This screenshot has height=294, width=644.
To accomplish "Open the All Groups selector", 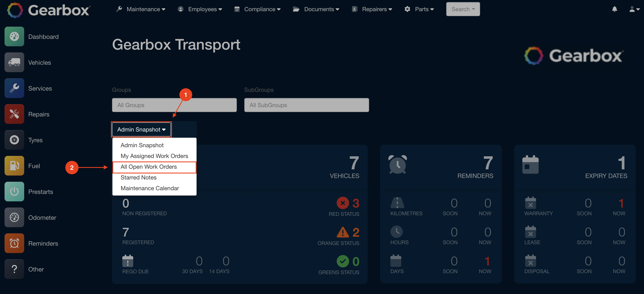I will 174,105.
